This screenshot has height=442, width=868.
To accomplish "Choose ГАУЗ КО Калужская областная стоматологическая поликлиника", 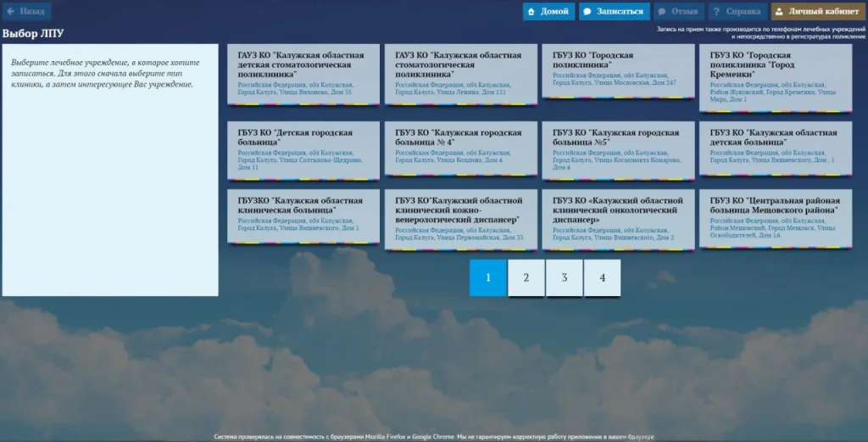I will [x=460, y=74].
